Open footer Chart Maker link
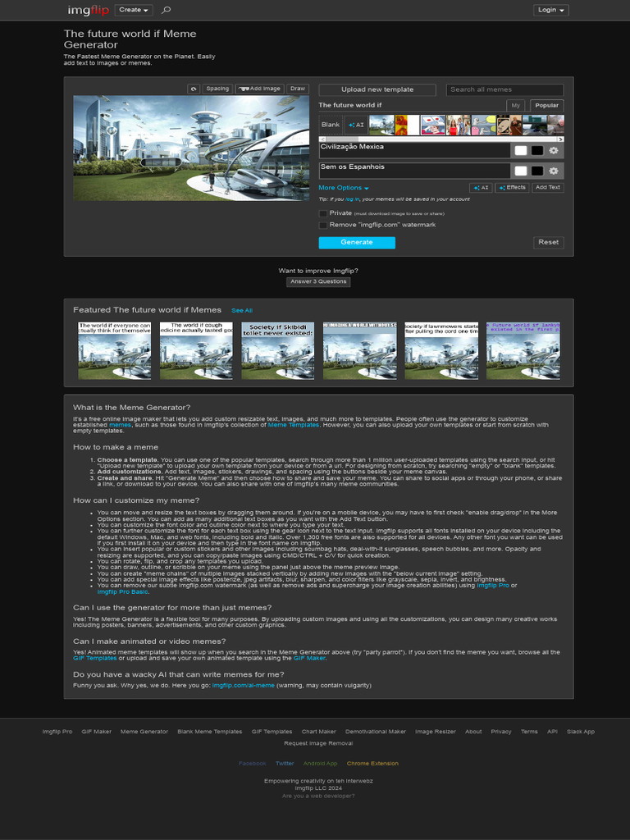This screenshot has height=840, width=630. coord(319,731)
